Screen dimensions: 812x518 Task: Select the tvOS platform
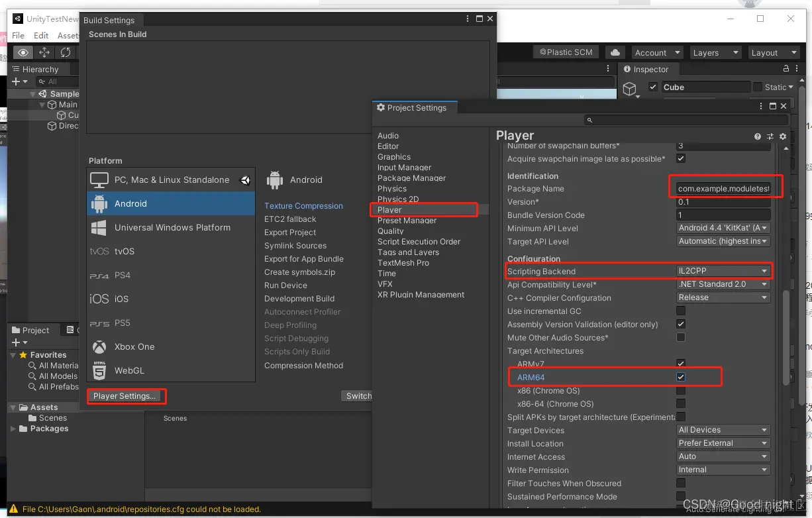(x=171, y=251)
